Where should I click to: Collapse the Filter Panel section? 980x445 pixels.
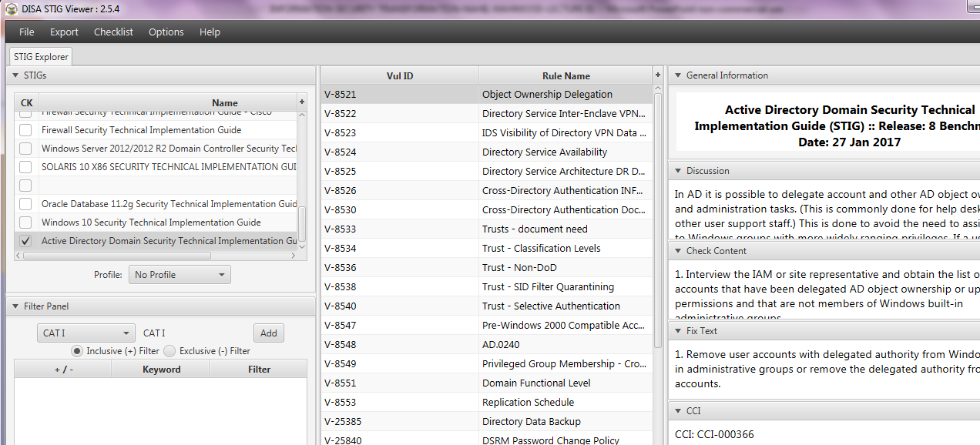15,306
